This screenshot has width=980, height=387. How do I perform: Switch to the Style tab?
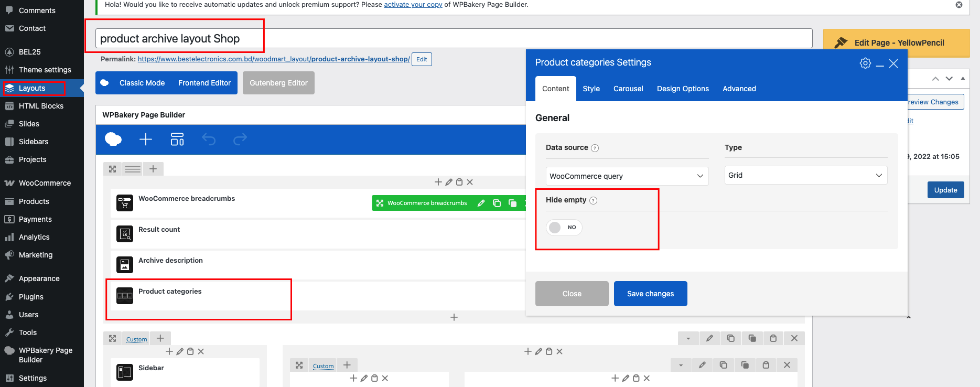click(x=591, y=89)
